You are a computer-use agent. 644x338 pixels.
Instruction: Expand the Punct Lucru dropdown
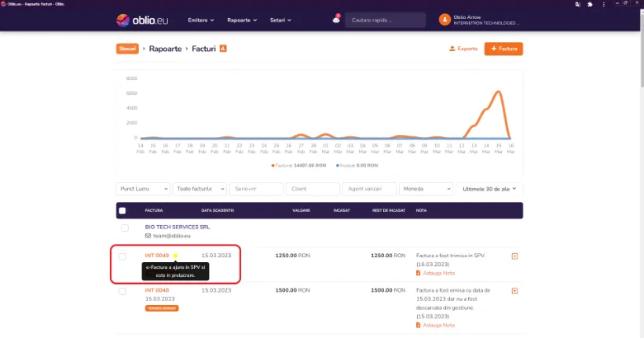tap(143, 189)
